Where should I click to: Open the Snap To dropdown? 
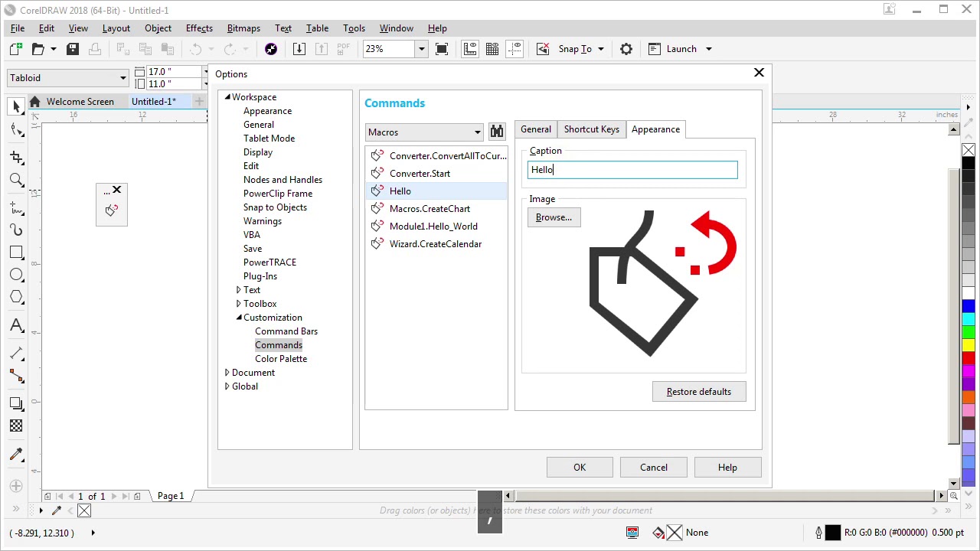[x=601, y=49]
